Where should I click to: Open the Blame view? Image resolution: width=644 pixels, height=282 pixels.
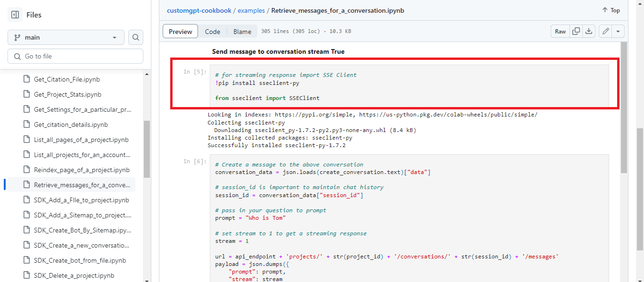[242, 31]
